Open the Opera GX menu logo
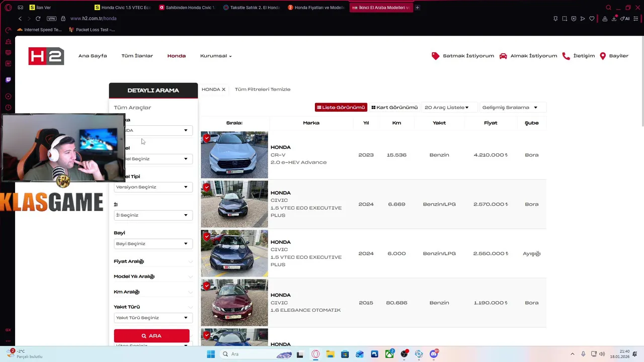Screen dimensions: 644x362 [x=8, y=8]
